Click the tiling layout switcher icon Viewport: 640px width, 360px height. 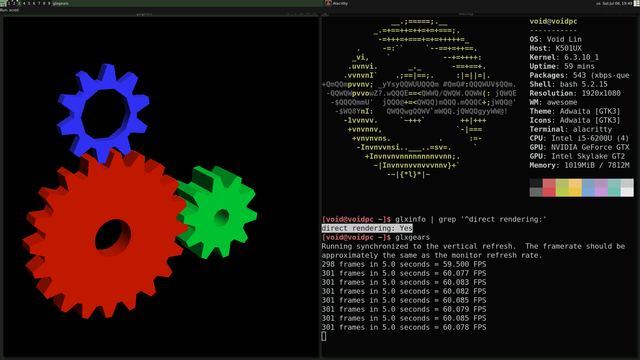click(637, 3)
